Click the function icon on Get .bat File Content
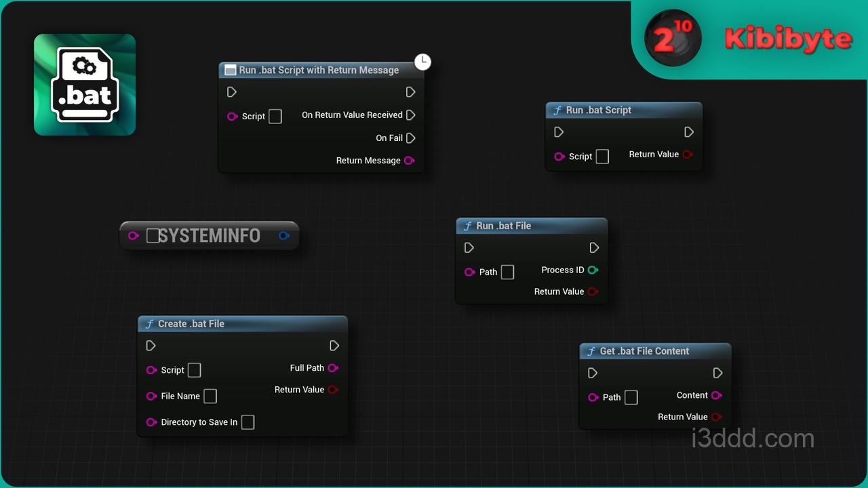The image size is (868, 488). click(x=591, y=351)
